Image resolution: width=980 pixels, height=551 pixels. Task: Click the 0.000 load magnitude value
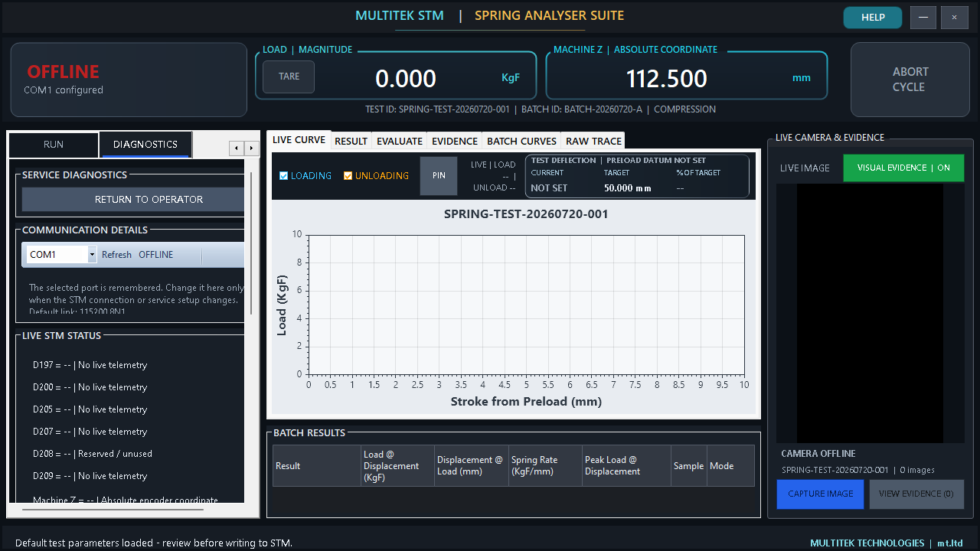pyautogui.click(x=406, y=78)
